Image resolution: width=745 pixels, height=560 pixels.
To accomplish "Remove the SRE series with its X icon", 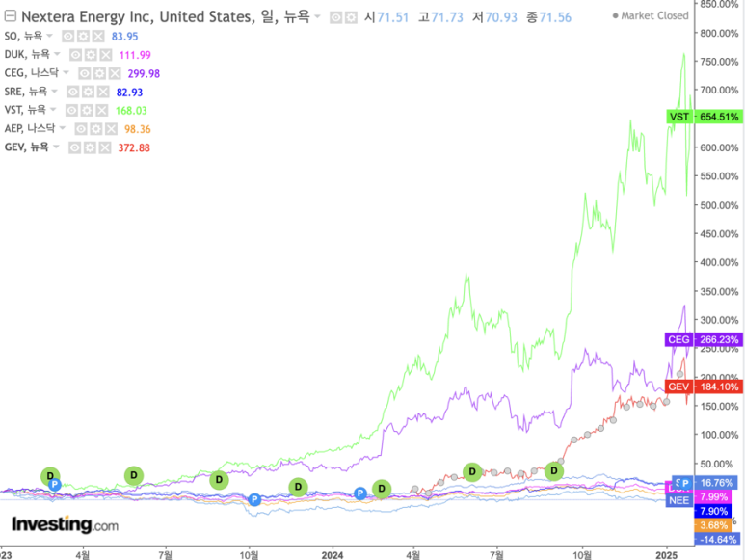I will [103, 92].
